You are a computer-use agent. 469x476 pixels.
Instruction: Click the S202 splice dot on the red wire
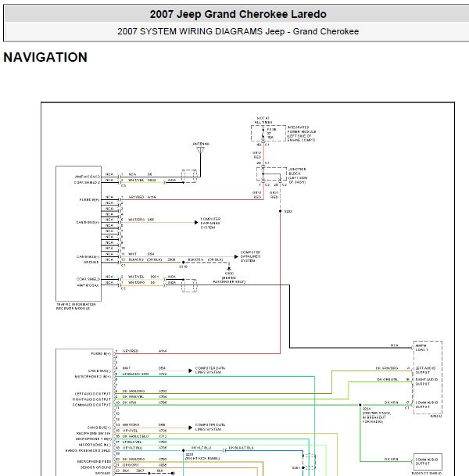(280, 211)
